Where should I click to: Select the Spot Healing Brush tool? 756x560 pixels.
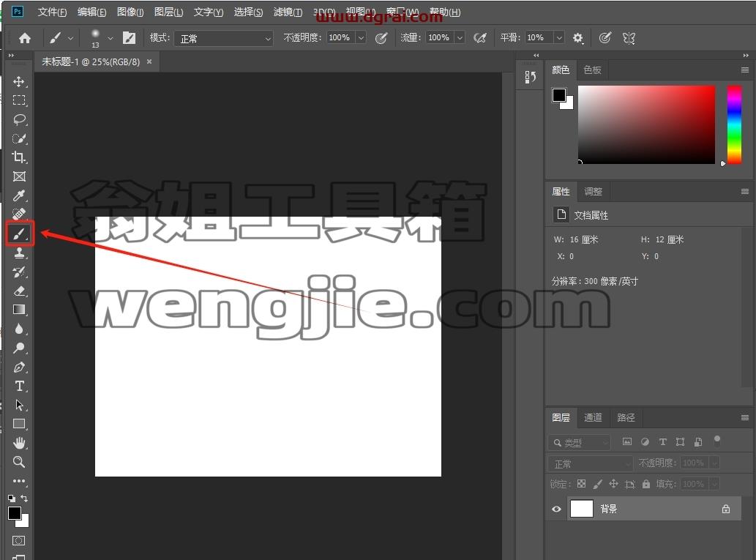[x=19, y=214]
